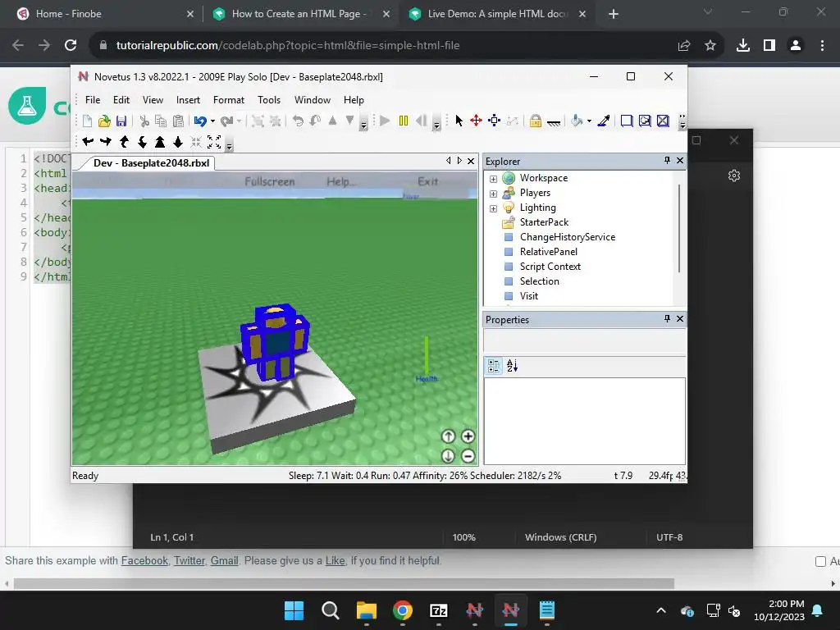Viewport: 840px width, 630px height.
Task: Click Fullscreen in the game viewport bar
Action: pos(269,181)
